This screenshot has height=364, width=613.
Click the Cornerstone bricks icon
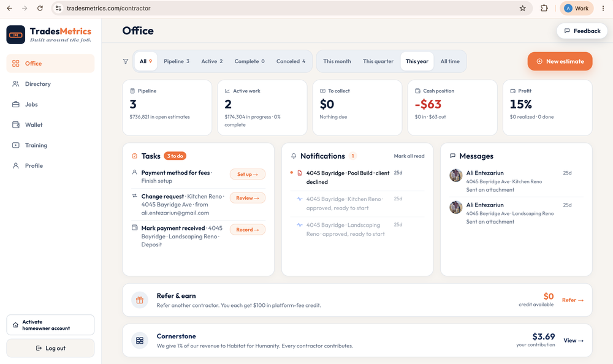140,341
